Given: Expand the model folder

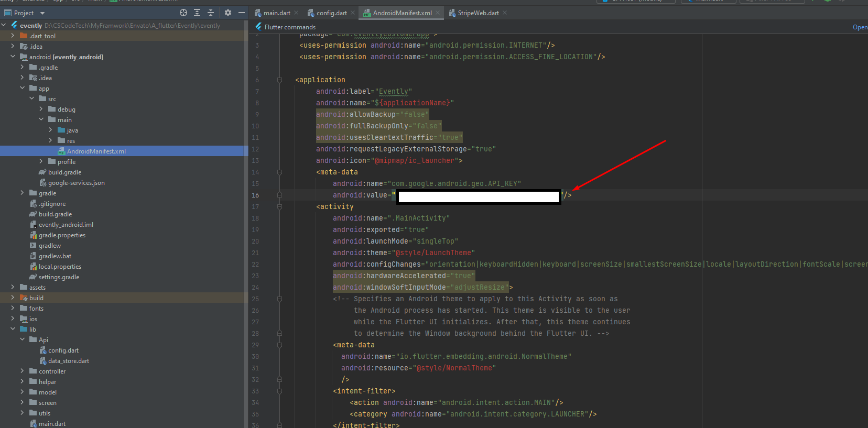Looking at the screenshot, I should 22,392.
